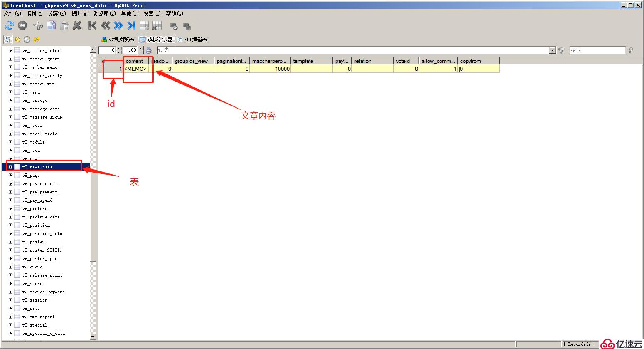Jump to the last record
Image resolution: width=644 pixels, height=349 pixels.
coord(131,26)
